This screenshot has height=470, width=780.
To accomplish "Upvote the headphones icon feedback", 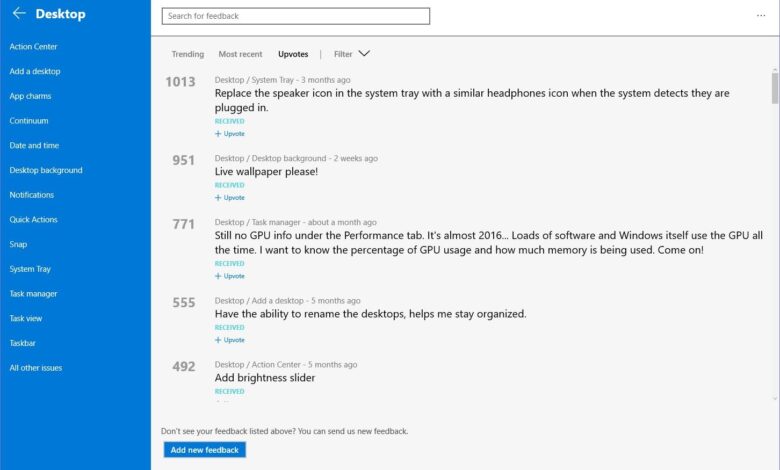I will point(230,133).
